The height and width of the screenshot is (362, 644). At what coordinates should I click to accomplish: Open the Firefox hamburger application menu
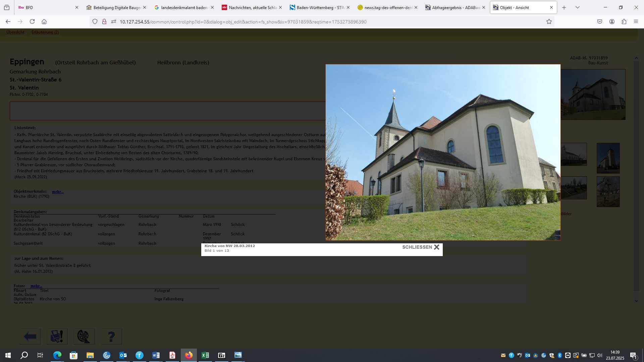click(x=636, y=22)
